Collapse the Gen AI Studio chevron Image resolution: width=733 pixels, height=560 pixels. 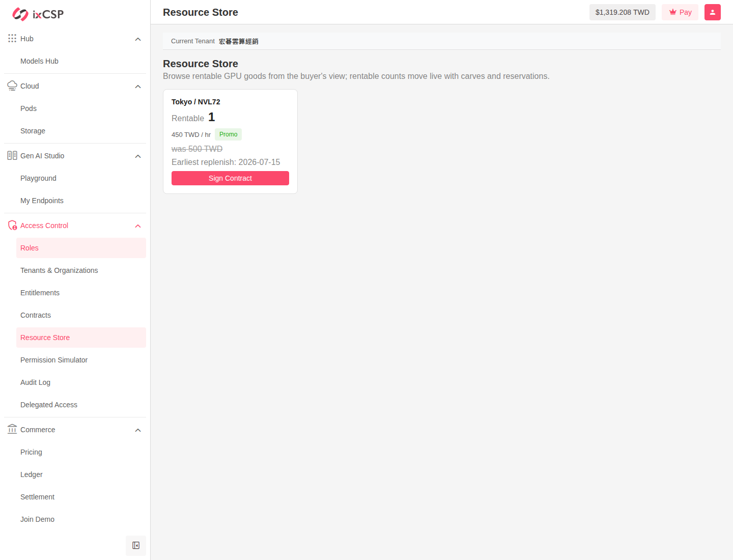coord(138,156)
